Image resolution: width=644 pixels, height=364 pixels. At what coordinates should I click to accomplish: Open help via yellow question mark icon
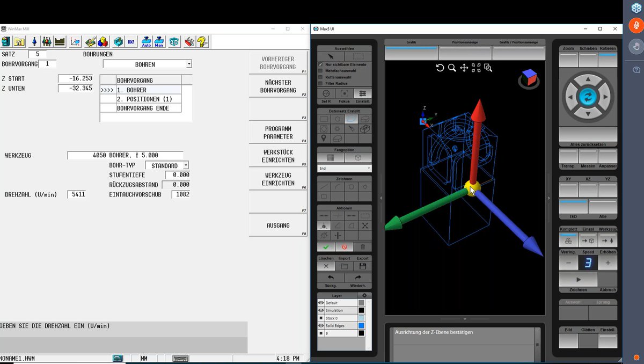(202, 42)
